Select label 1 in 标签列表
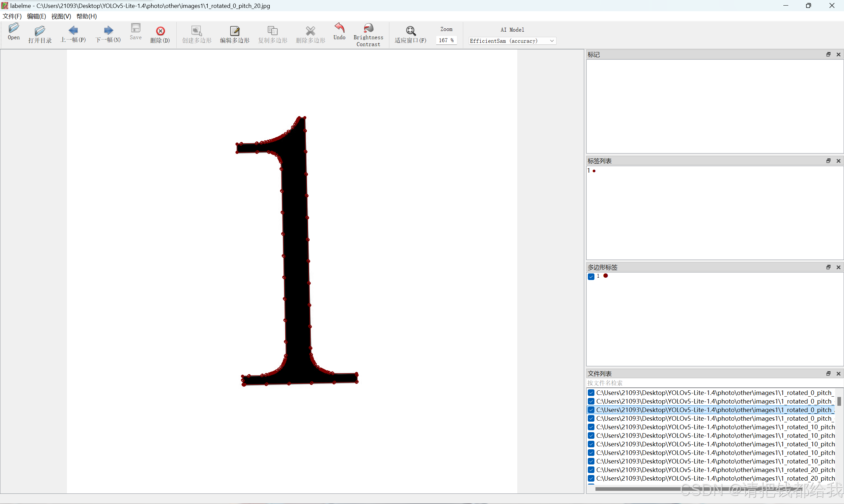This screenshot has height=504, width=844. click(x=588, y=171)
